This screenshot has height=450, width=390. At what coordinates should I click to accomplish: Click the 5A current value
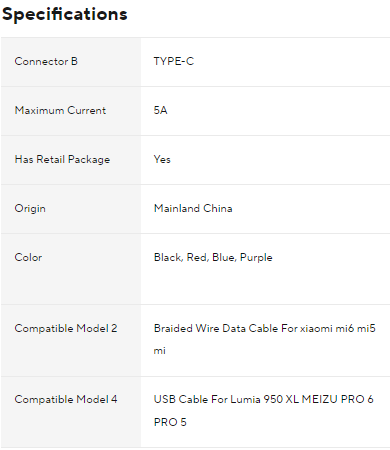click(160, 110)
